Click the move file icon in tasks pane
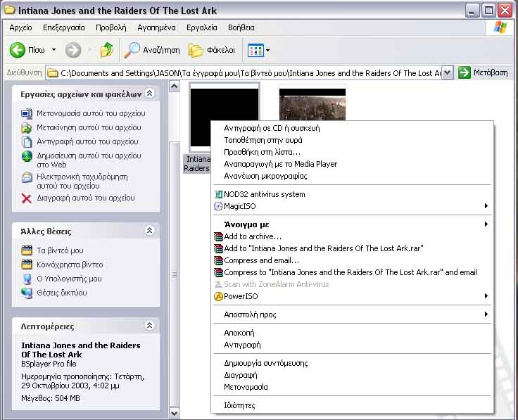The height and width of the screenshot is (420, 518). point(27,128)
